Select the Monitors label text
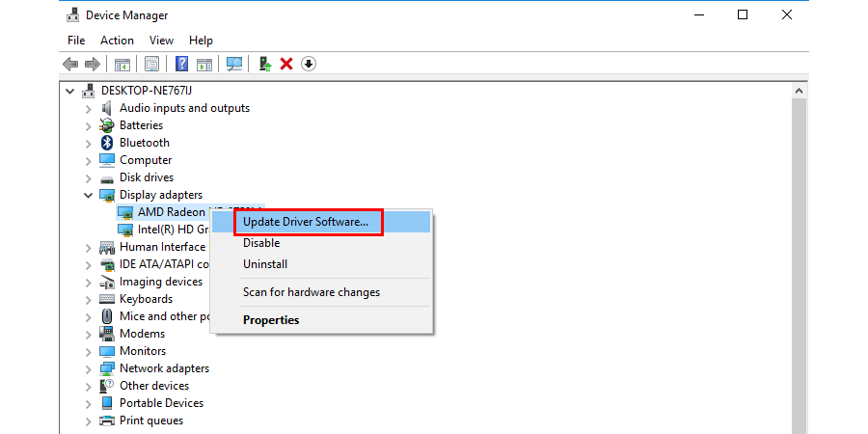This screenshot has height=434, width=868. click(x=143, y=351)
